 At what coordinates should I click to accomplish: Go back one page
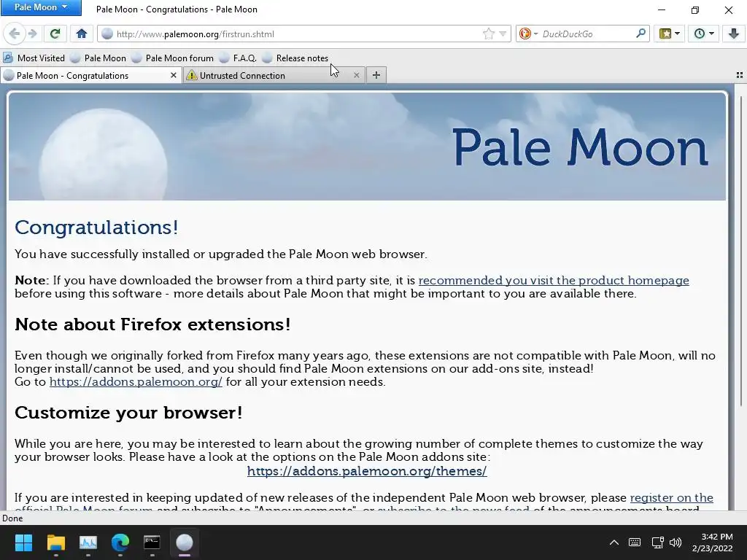pyautogui.click(x=15, y=34)
